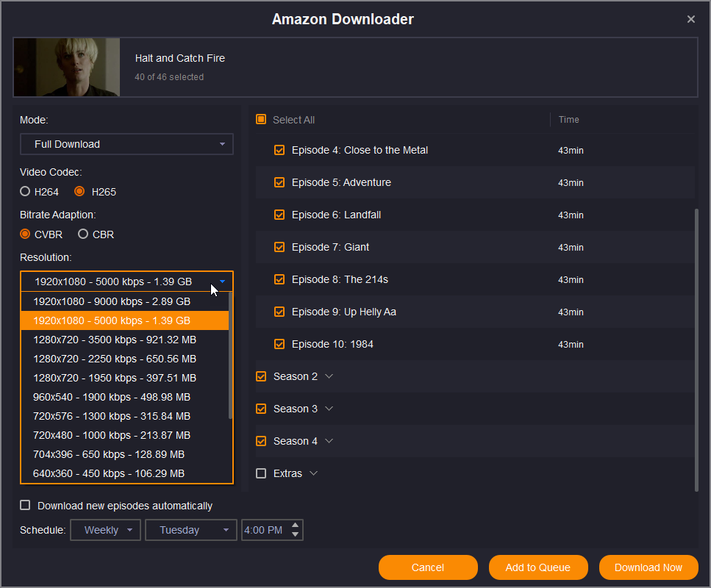Enable Download new episodes automatically
The width and height of the screenshot is (711, 588).
pos(26,506)
